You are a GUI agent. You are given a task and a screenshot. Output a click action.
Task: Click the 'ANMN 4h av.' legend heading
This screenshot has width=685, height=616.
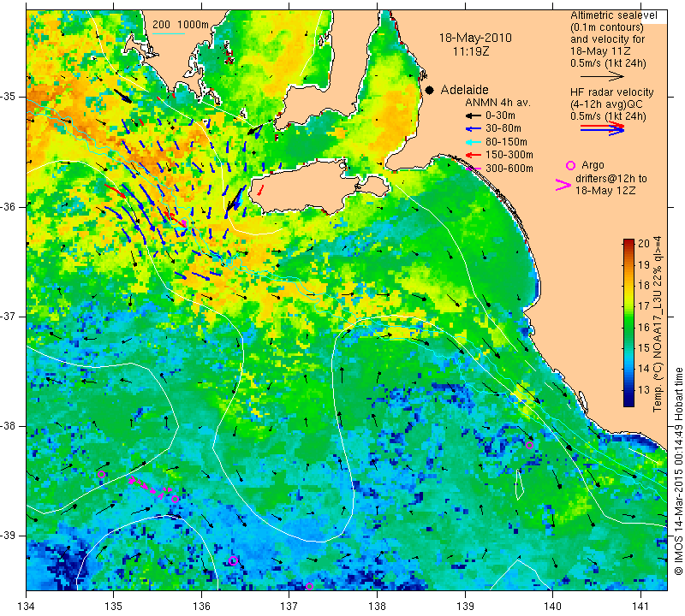tap(497, 103)
